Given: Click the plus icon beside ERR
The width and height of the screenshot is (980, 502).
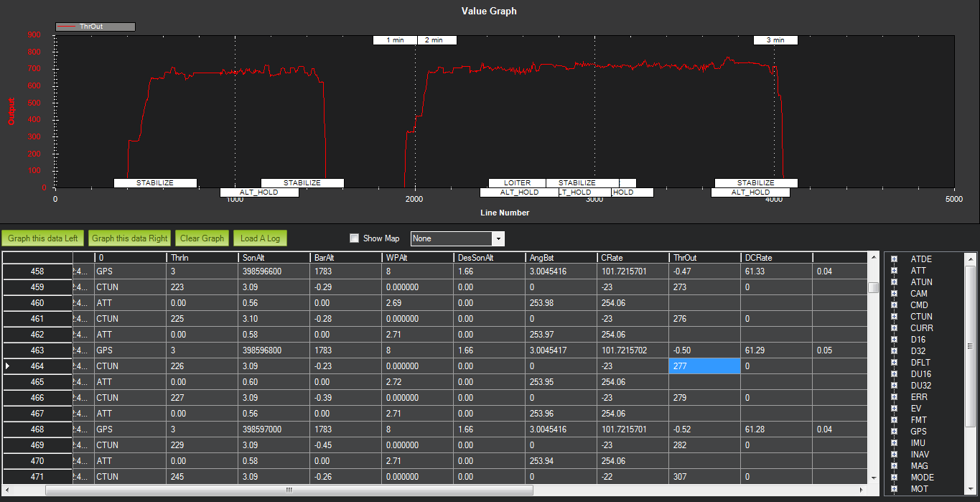Looking at the screenshot, I should point(894,397).
